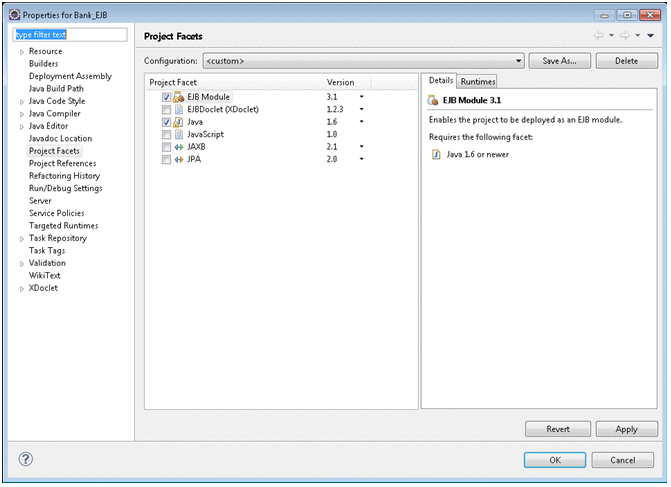
Task: Click the EJBDoclet (XDoclet) facet icon
Action: tap(179, 109)
